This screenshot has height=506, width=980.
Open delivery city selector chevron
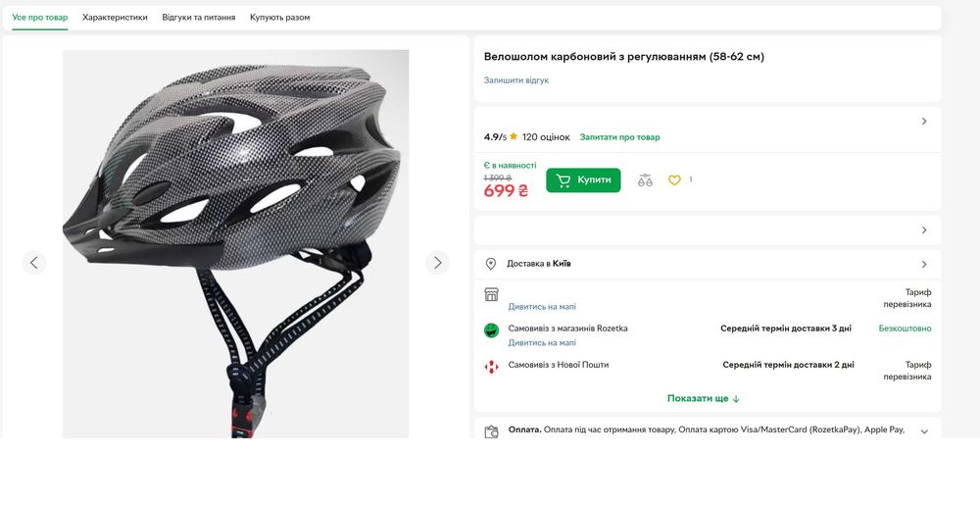click(x=924, y=265)
